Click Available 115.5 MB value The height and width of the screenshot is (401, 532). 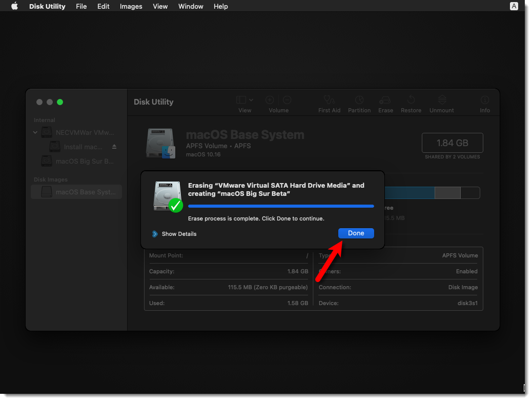[268, 287]
